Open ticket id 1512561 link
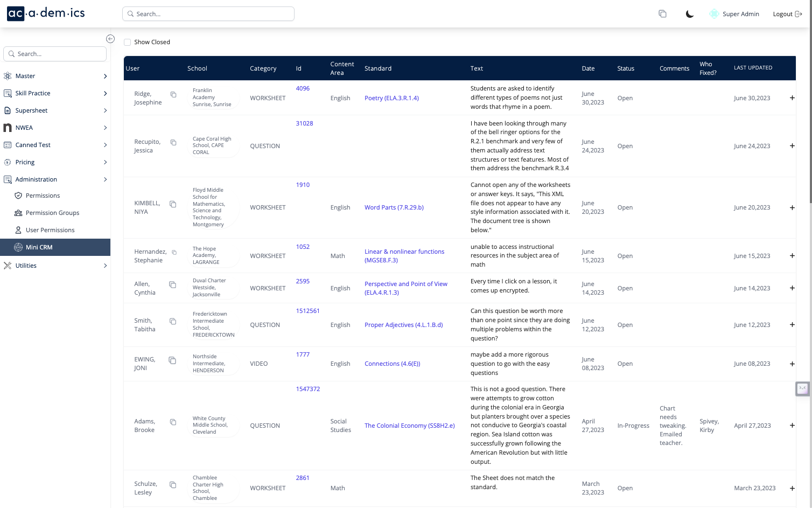 click(x=307, y=311)
